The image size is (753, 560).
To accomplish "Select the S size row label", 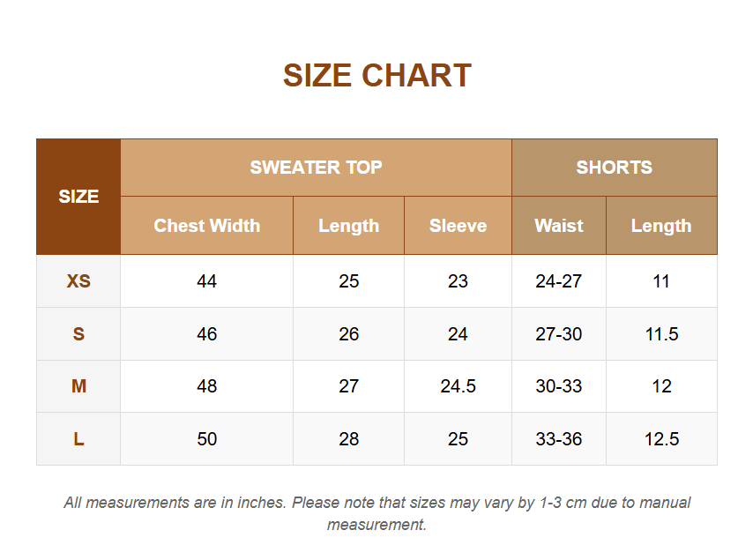I will [78, 333].
